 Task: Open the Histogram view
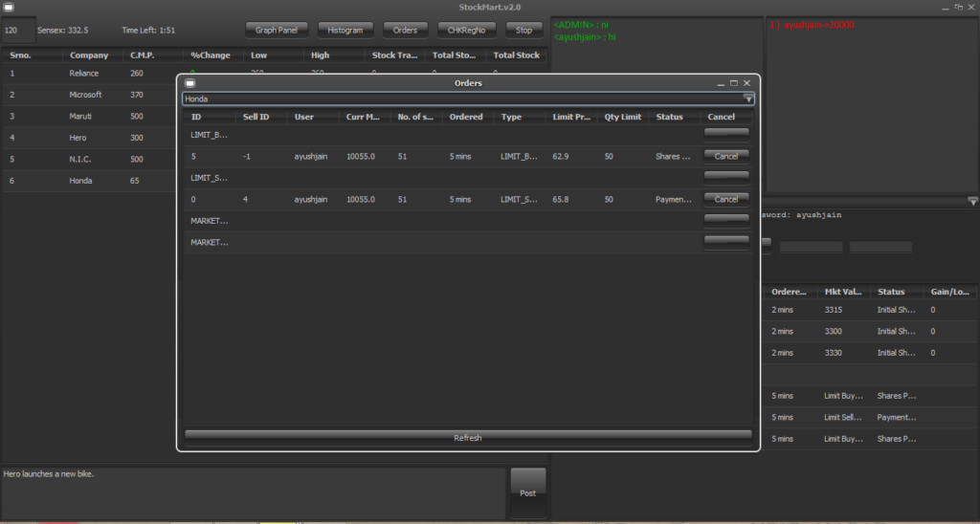point(345,30)
